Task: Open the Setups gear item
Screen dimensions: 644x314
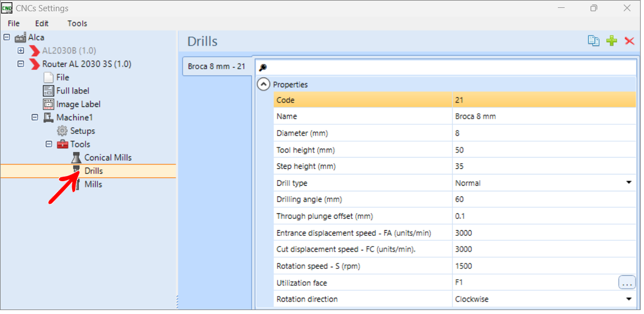Action: [62, 131]
